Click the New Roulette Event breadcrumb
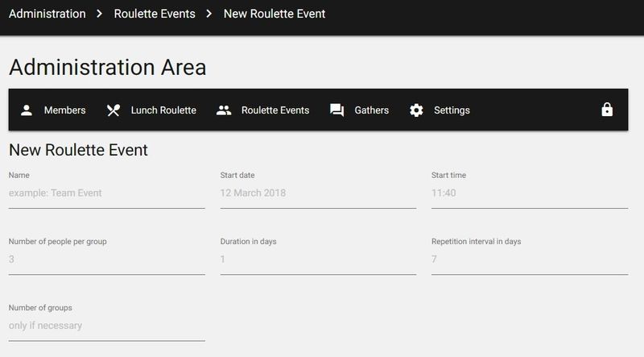This screenshot has width=644, height=357. click(275, 14)
